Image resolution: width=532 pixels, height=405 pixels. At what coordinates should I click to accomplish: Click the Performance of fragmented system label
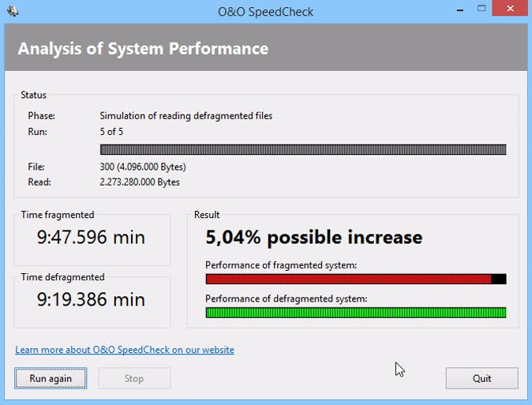[x=281, y=265]
